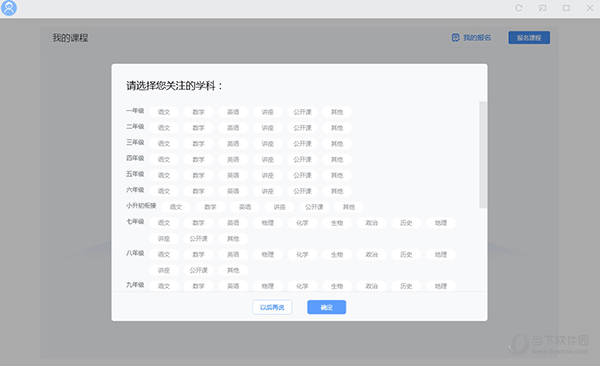This screenshot has height=366, width=600.
Task: Select 化学 in 七年级 row
Action: click(x=302, y=223)
